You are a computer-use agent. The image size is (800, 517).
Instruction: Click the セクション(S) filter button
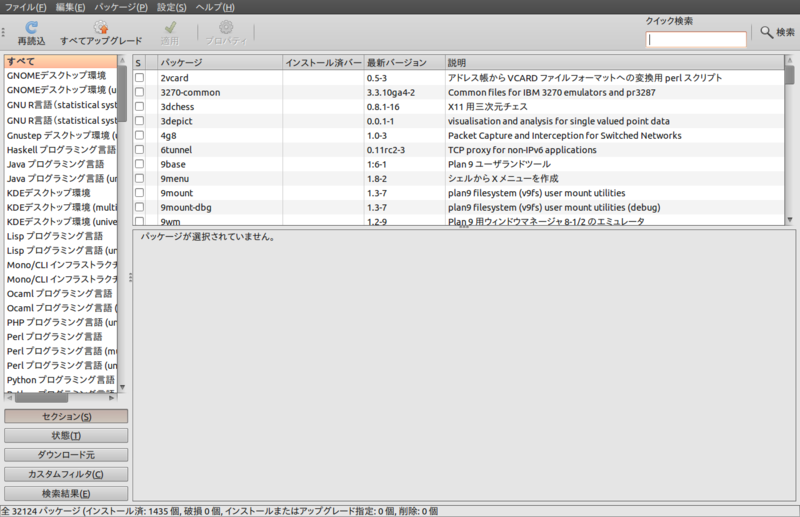(x=66, y=416)
